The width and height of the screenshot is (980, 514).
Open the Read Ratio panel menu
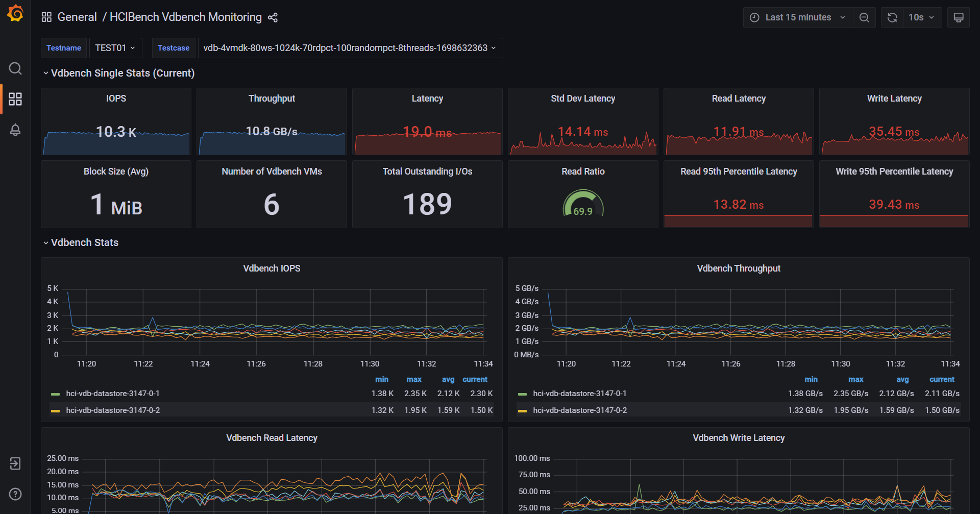[x=583, y=172]
